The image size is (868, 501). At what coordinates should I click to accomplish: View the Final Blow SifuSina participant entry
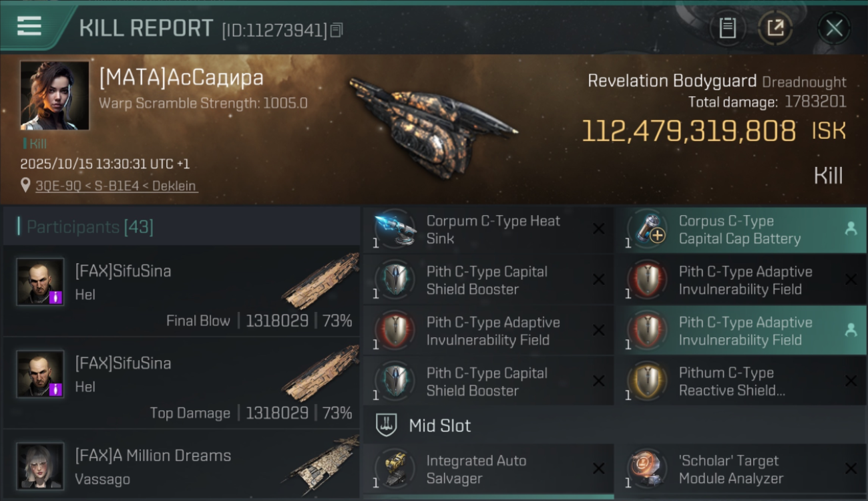[x=182, y=291]
